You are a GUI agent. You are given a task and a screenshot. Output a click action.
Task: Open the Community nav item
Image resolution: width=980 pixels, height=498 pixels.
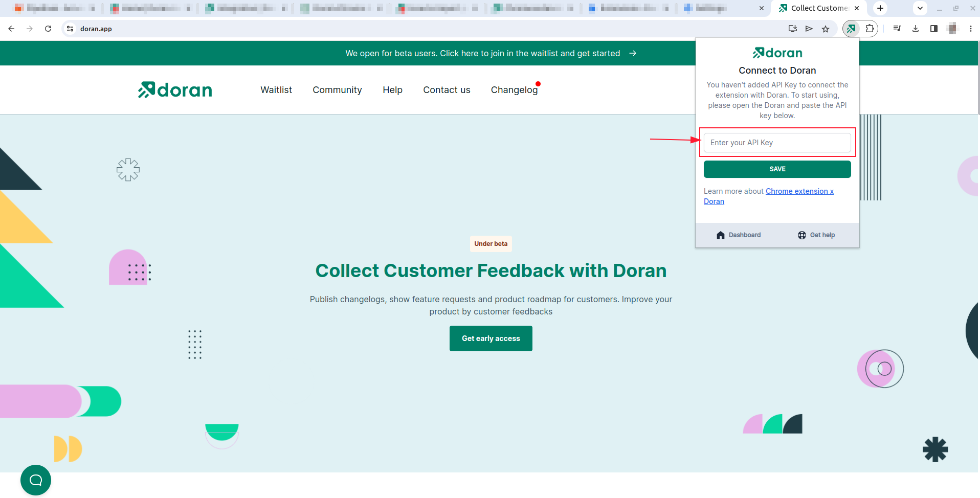click(338, 90)
